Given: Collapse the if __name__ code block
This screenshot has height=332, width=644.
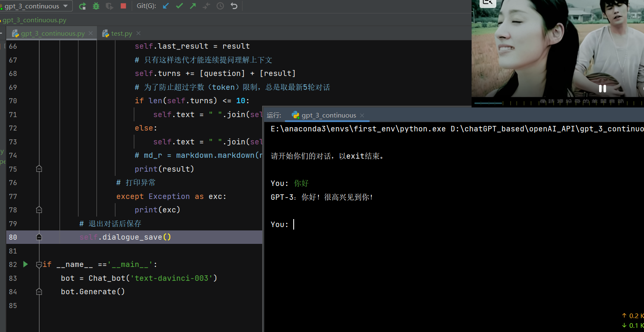Looking at the screenshot, I should [38, 264].
